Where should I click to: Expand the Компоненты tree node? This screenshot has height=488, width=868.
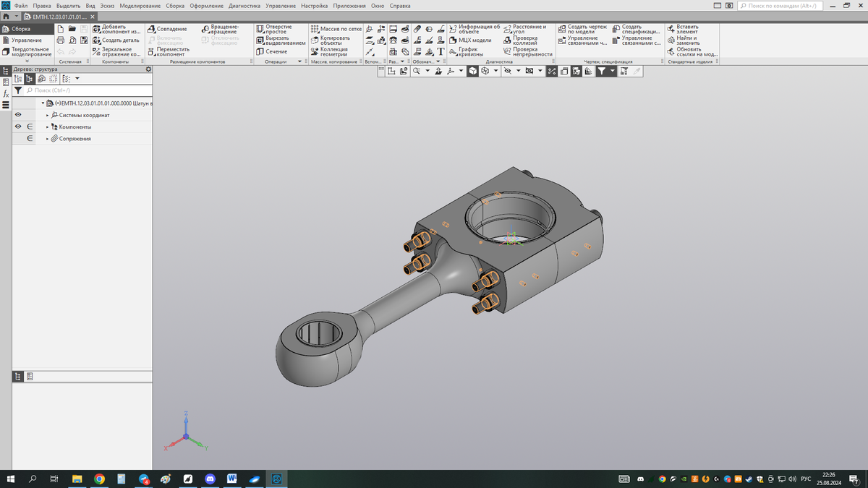coord(48,127)
